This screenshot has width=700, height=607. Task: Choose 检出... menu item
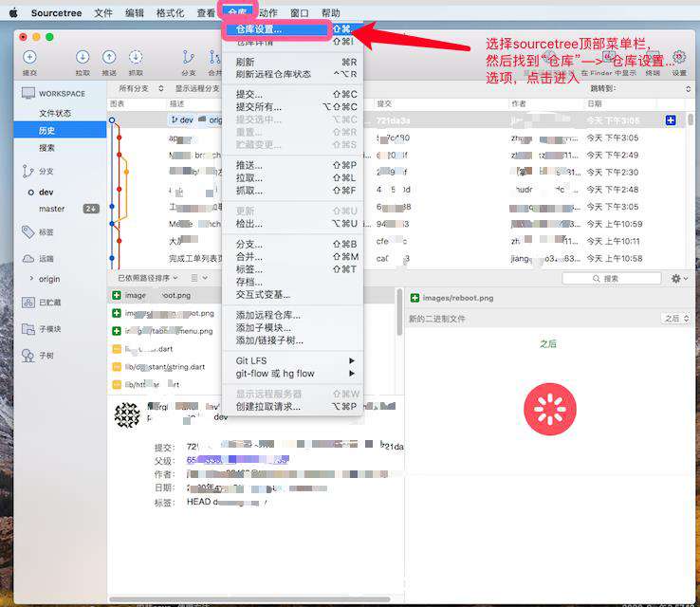click(292, 224)
